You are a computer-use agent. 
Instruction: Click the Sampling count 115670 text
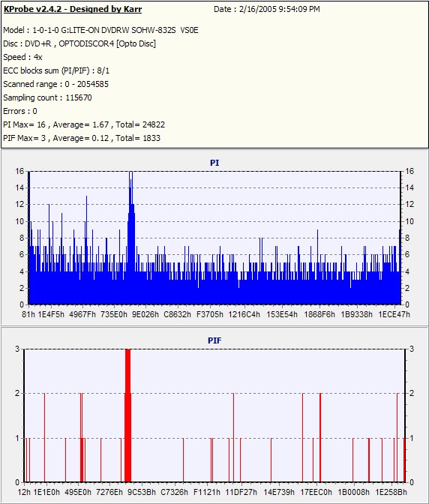pos(47,97)
